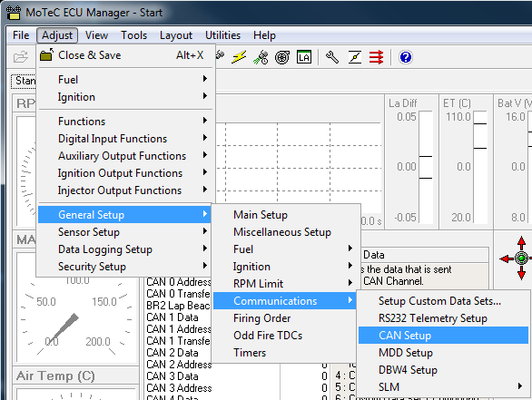The image size is (532, 400).
Task: Choose Close & Save from Adjust menu
Action: [x=125, y=55]
